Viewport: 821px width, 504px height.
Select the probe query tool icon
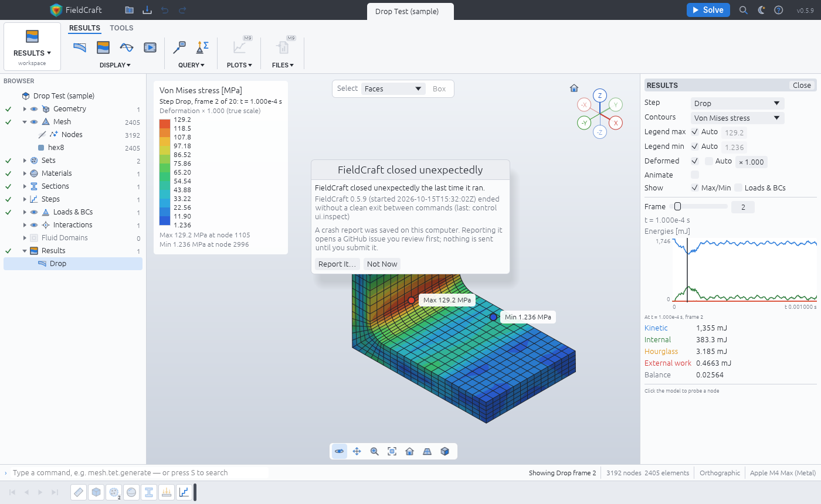click(179, 47)
